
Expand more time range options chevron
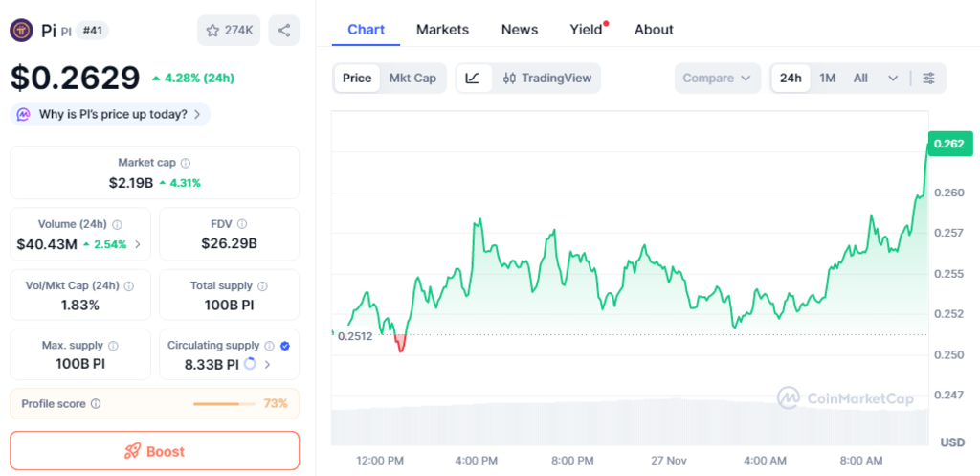pyautogui.click(x=893, y=78)
